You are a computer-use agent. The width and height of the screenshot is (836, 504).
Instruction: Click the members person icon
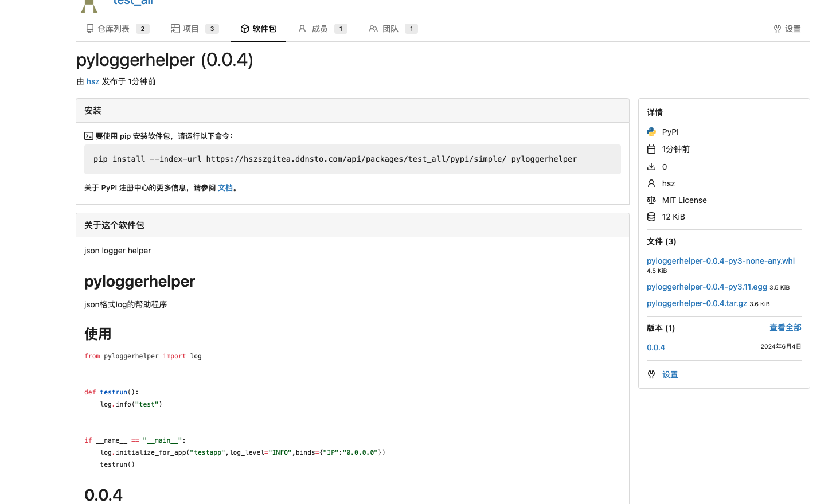(302, 29)
